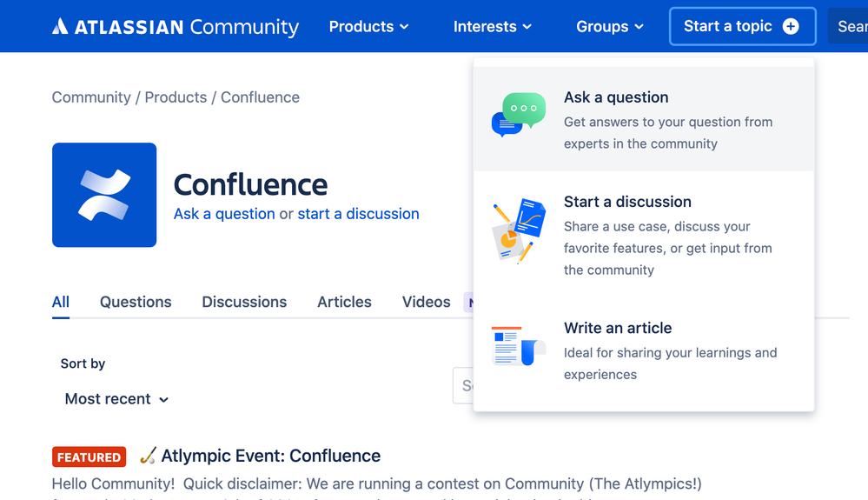The height and width of the screenshot is (500, 868).
Task: Click the partially visible Search box
Action: click(847, 26)
